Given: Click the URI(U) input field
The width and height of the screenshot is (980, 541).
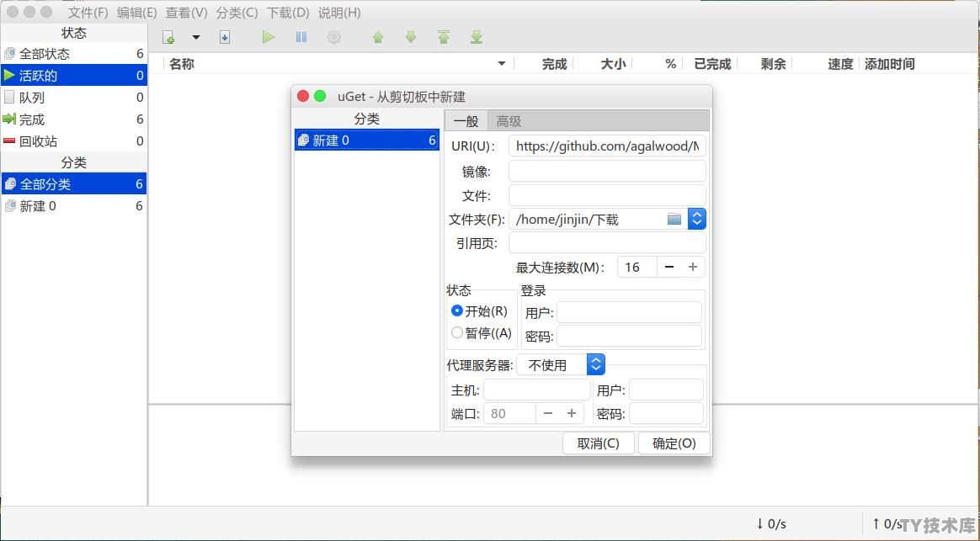Looking at the screenshot, I should point(607,146).
